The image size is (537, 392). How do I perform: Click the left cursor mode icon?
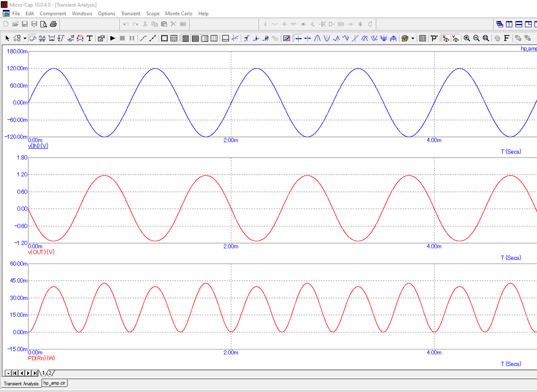pos(298,38)
